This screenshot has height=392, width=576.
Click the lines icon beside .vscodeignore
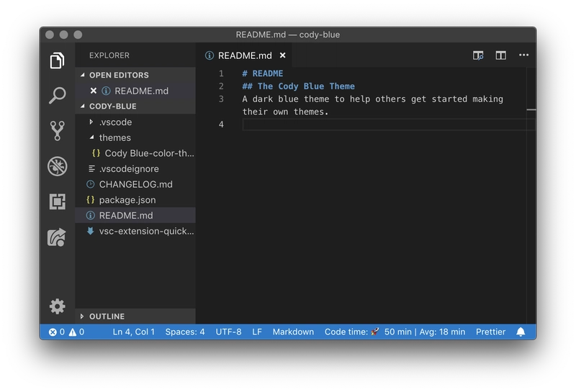pos(92,169)
